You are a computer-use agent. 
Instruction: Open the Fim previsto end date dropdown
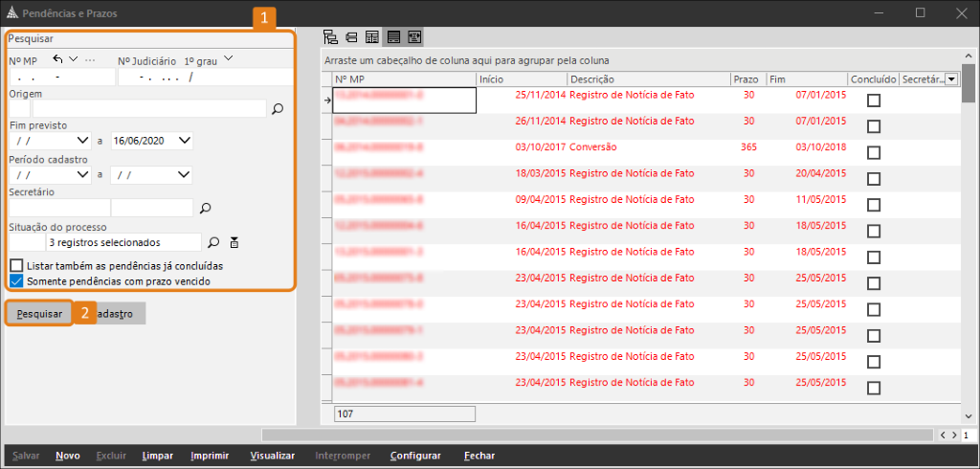point(185,141)
